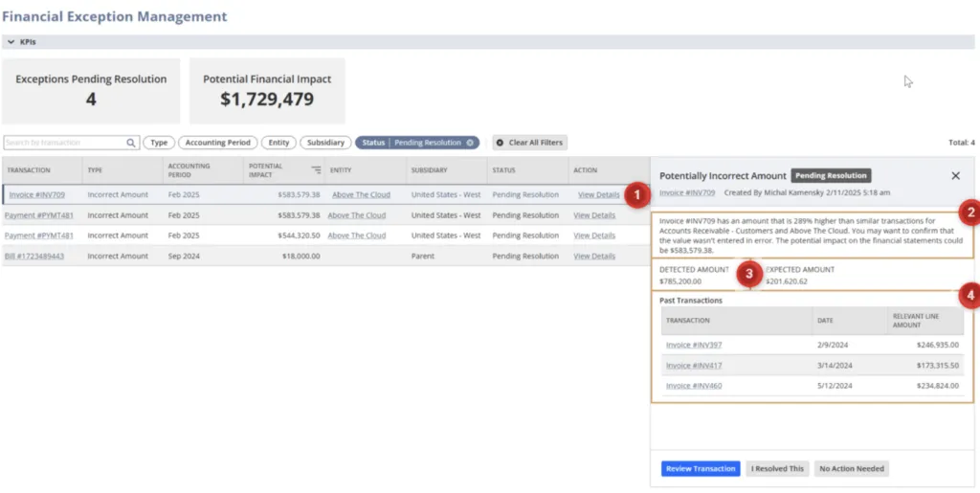Click the search magnifier icon
Viewport: 980px width, 493px height.
[x=130, y=143]
